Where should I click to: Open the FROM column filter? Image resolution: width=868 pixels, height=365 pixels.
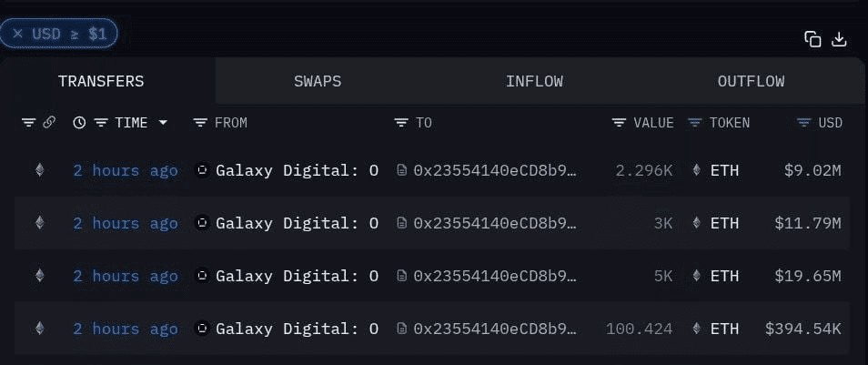pyautogui.click(x=201, y=123)
